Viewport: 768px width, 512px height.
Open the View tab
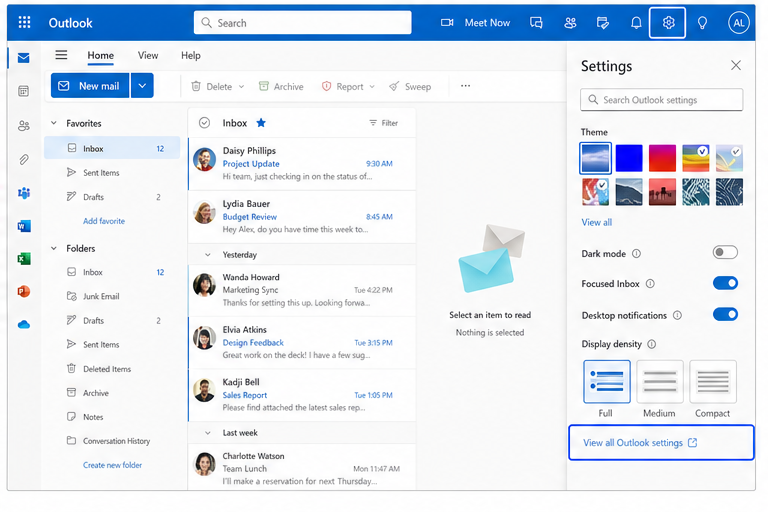click(x=147, y=55)
